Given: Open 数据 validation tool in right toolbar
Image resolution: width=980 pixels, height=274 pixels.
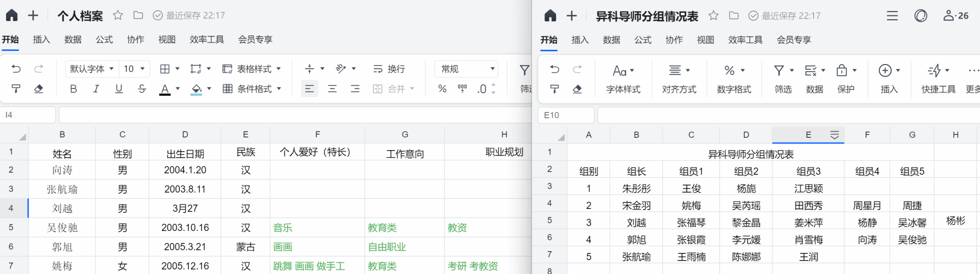Looking at the screenshot, I should (814, 79).
